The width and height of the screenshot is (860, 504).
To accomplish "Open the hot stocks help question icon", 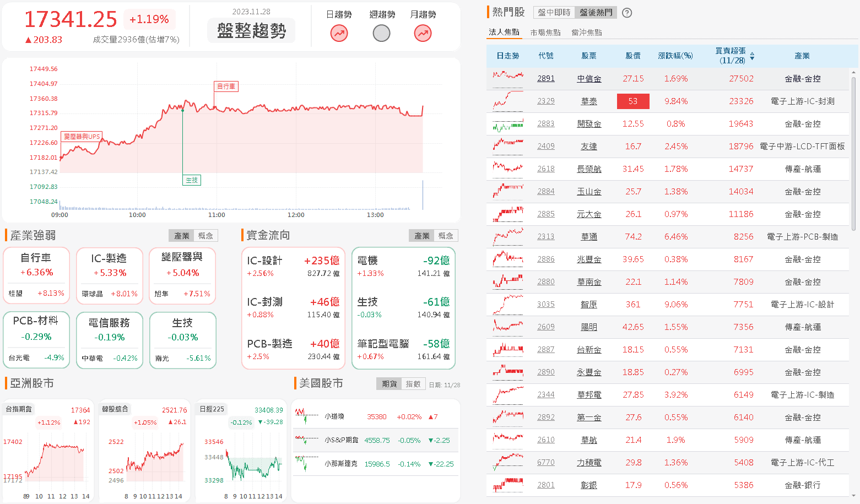I will (x=627, y=13).
